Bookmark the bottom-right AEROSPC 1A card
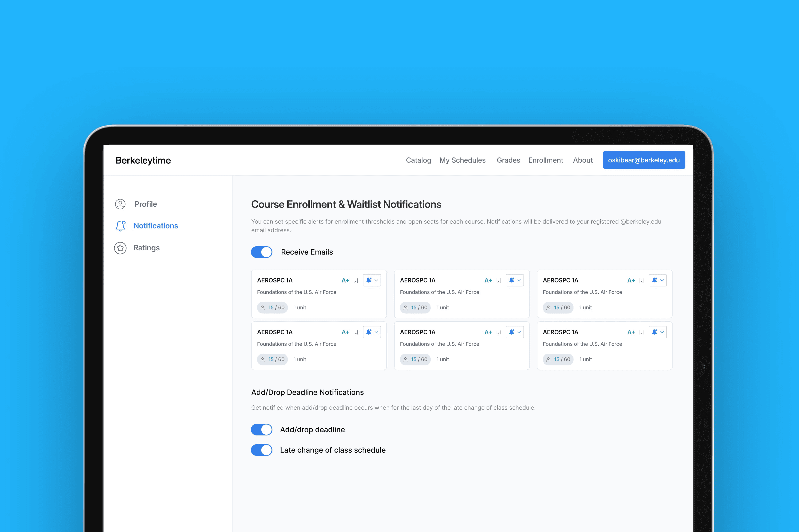 pyautogui.click(x=641, y=332)
